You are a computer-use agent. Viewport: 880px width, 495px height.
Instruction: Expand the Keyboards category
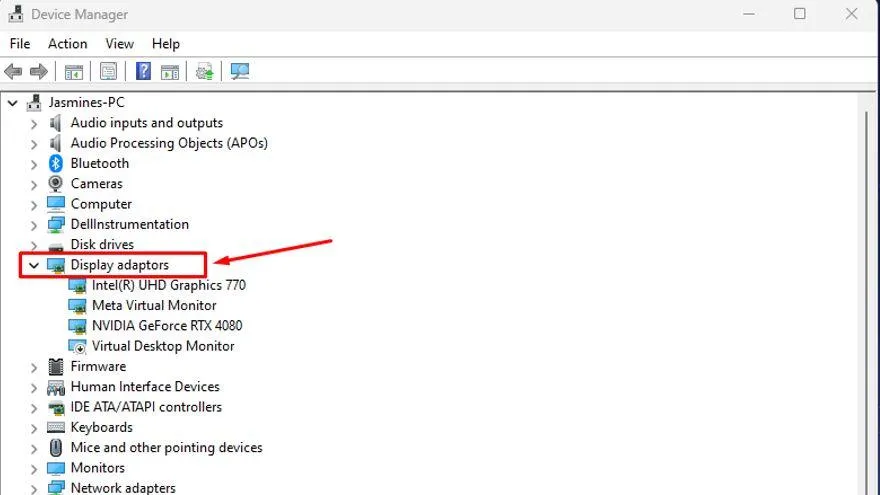tap(34, 428)
